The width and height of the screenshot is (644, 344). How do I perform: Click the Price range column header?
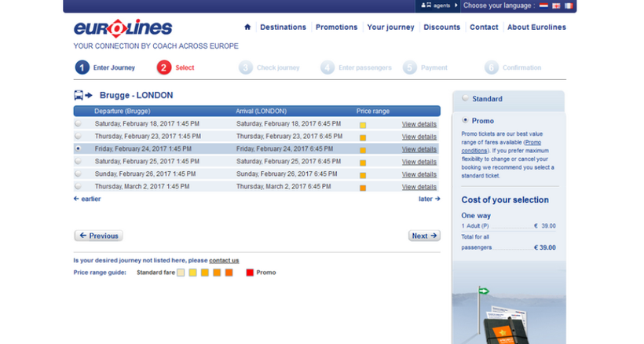point(373,111)
